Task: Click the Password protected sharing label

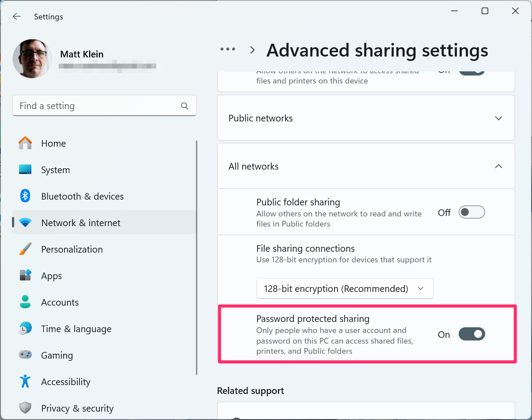Action: (x=313, y=319)
